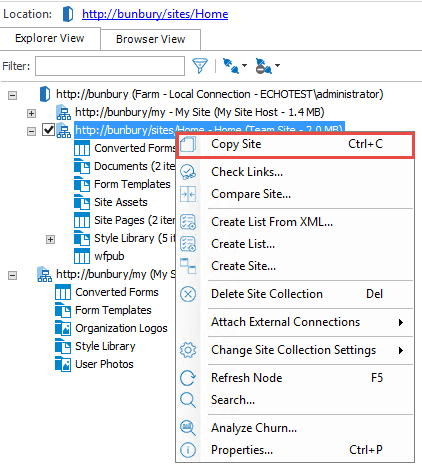The height and width of the screenshot is (473, 422).
Task: Click the My Site Host site icon
Action: pyautogui.click(x=63, y=112)
